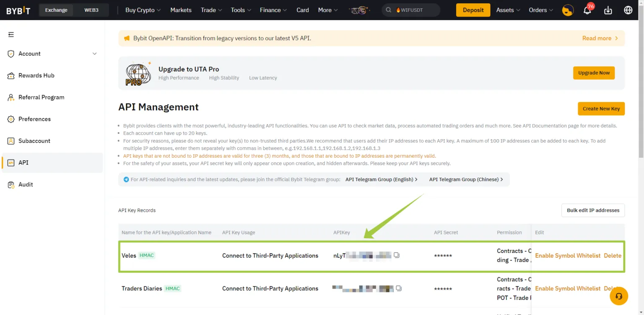Image resolution: width=644 pixels, height=315 pixels.
Task: Open the Markets menu item
Action: (181, 10)
